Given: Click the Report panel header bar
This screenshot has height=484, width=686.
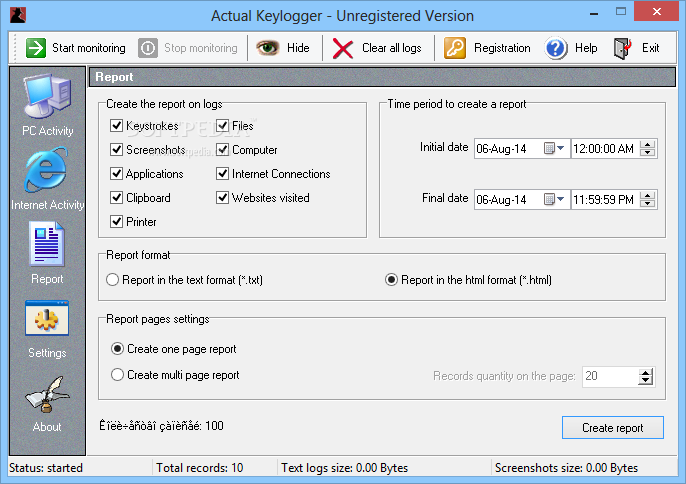Looking at the screenshot, I should pos(382,77).
